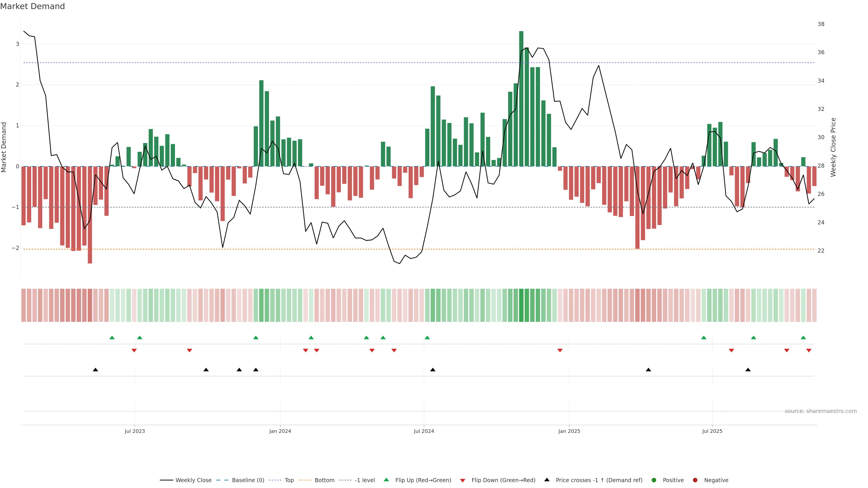
Task: Click the Market Demand chart title
Action: pyautogui.click(x=32, y=6)
